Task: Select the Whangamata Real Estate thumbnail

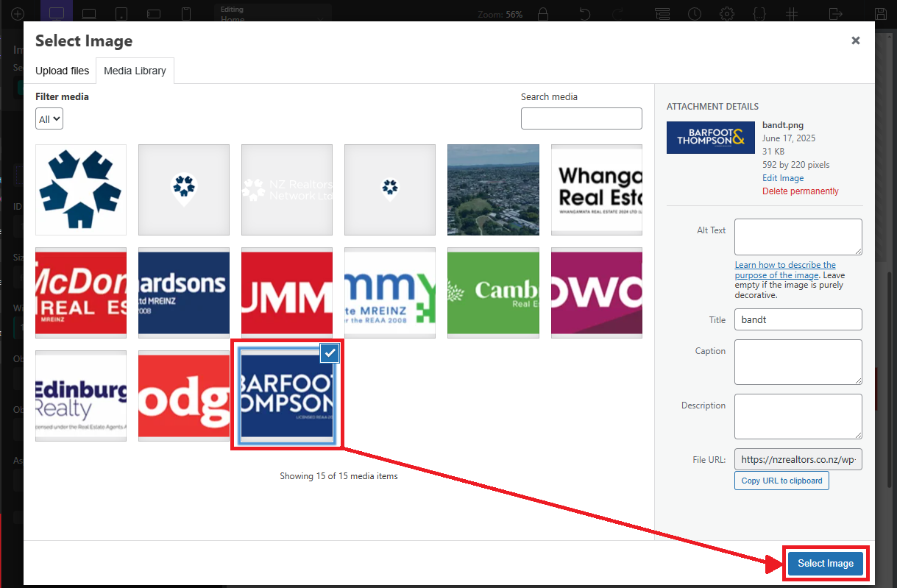Action: click(597, 190)
